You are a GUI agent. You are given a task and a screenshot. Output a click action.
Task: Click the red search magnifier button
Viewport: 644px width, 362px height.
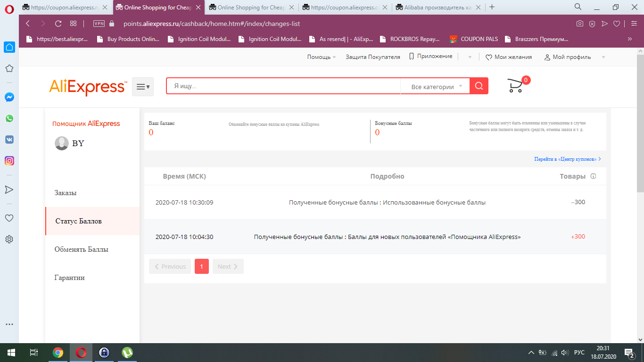[479, 86]
